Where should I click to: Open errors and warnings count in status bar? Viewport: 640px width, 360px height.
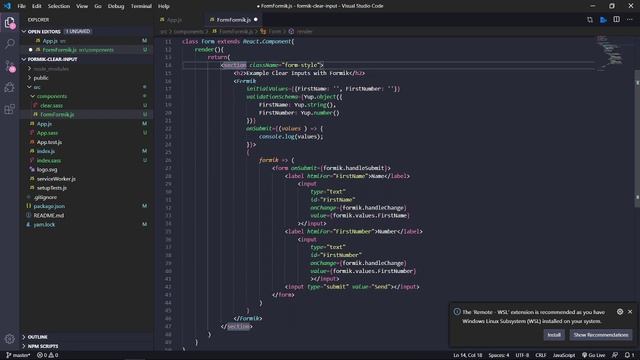tap(48, 355)
